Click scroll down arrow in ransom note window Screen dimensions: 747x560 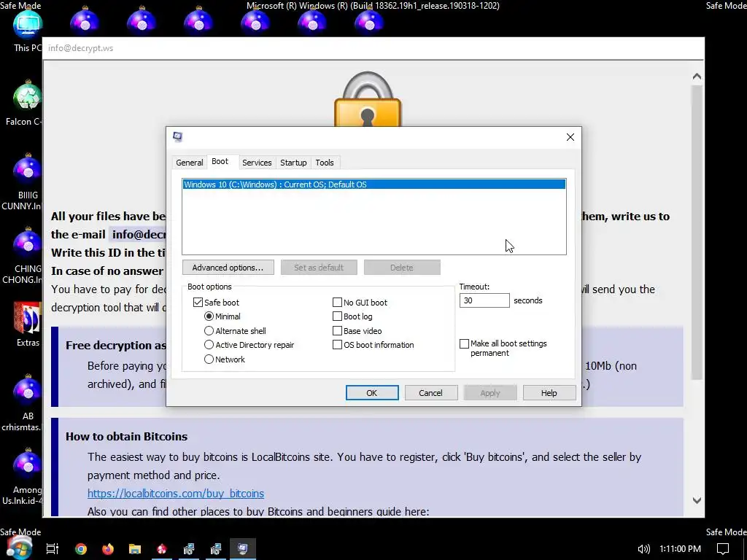697,500
